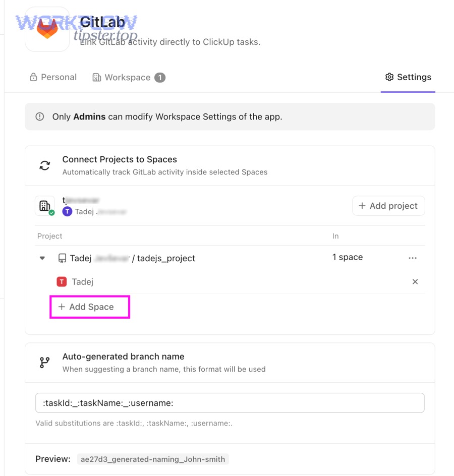Click the repository icon next to tadejs_project
This screenshot has width=454, height=476.
click(62, 258)
